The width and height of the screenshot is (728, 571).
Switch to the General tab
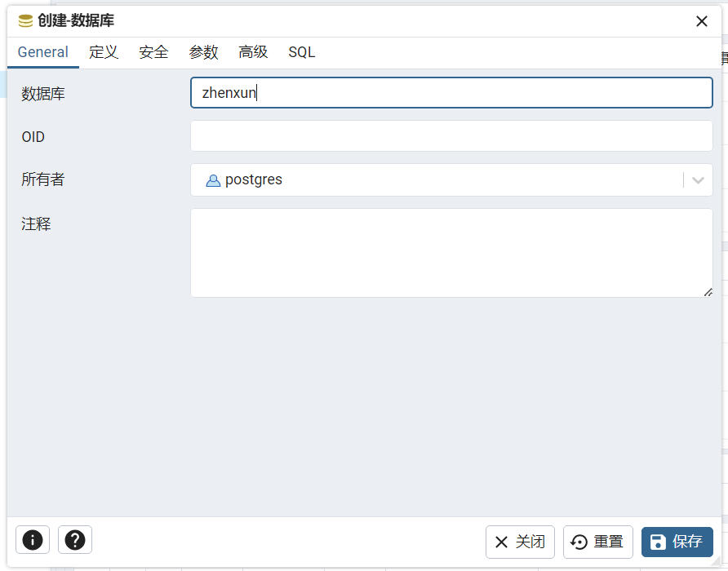43,52
